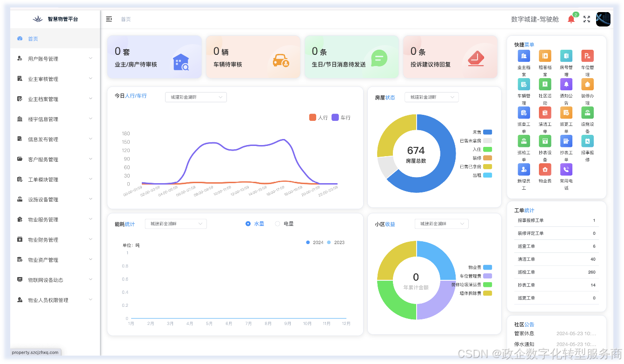624x364 pixels.
Task: Open the 报事报修 shortcut icon
Action: pyautogui.click(x=587, y=141)
